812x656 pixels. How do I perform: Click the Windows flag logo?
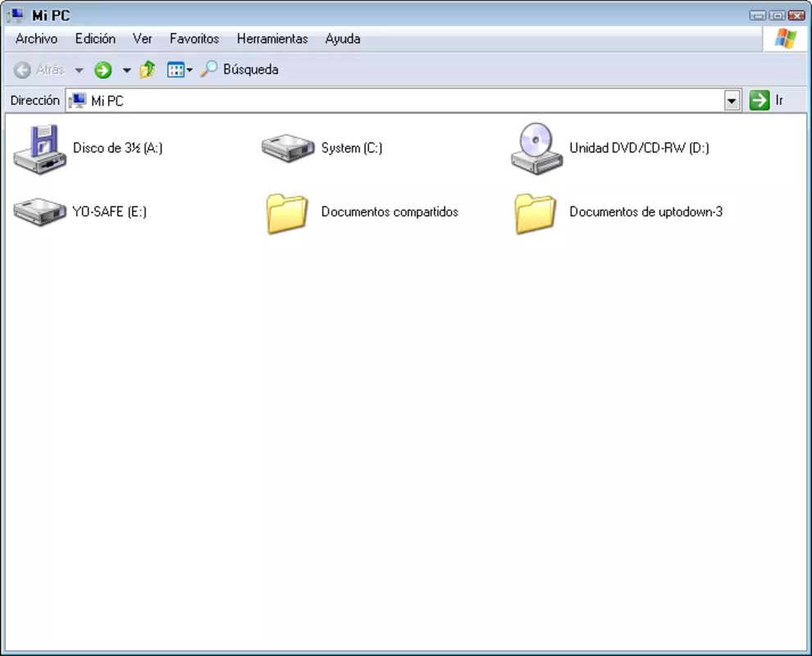785,39
